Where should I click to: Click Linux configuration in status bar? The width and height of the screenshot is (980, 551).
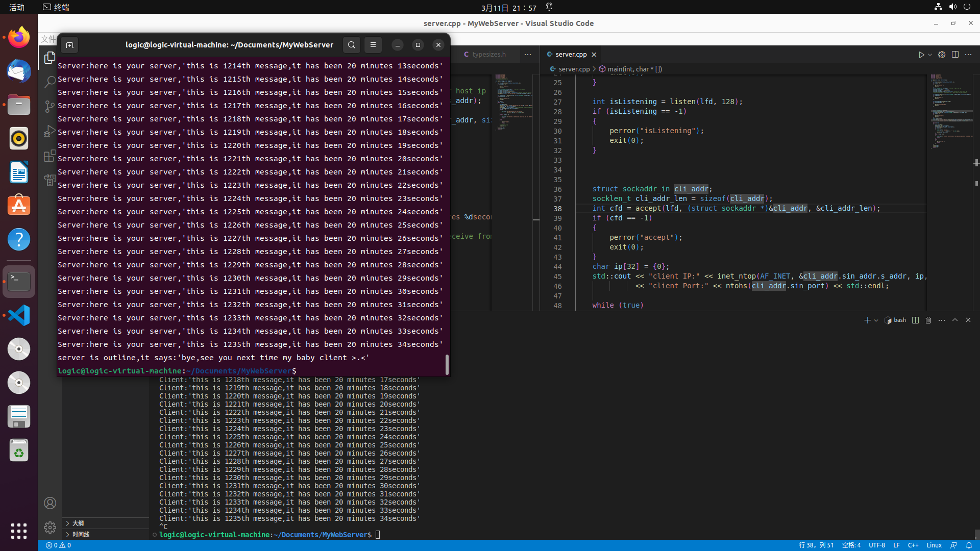click(934, 545)
